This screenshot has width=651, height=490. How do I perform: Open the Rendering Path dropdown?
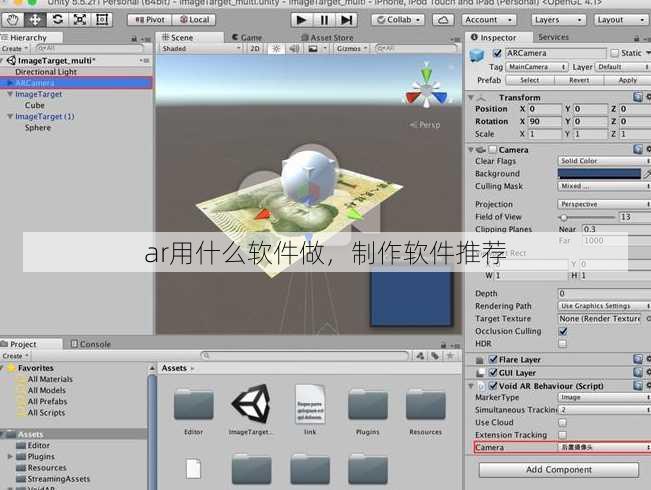click(x=604, y=306)
